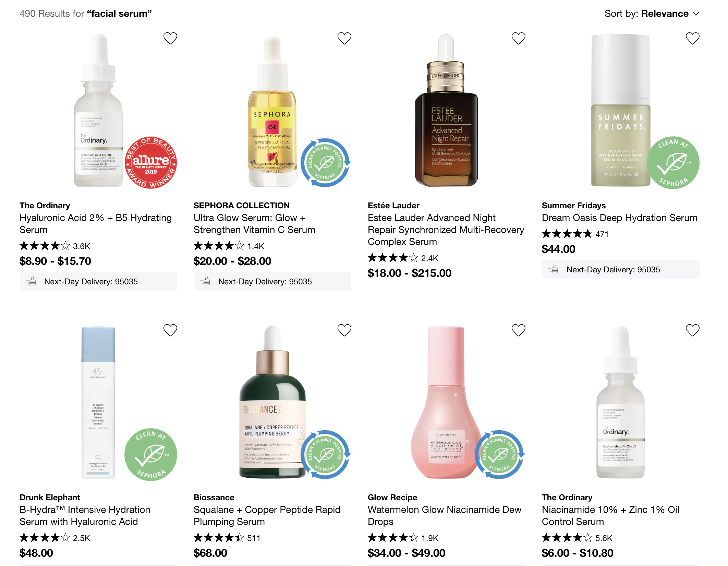This screenshot has width=728, height=566.
Task: Favorite The Ordinary Hyaluronic Acid serum heart
Action: [x=170, y=38]
